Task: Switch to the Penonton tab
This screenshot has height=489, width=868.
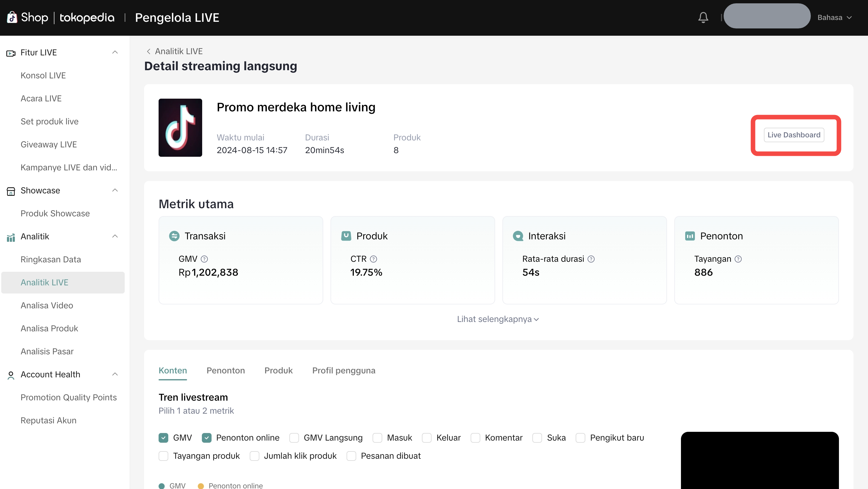Action: coord(225,370)
